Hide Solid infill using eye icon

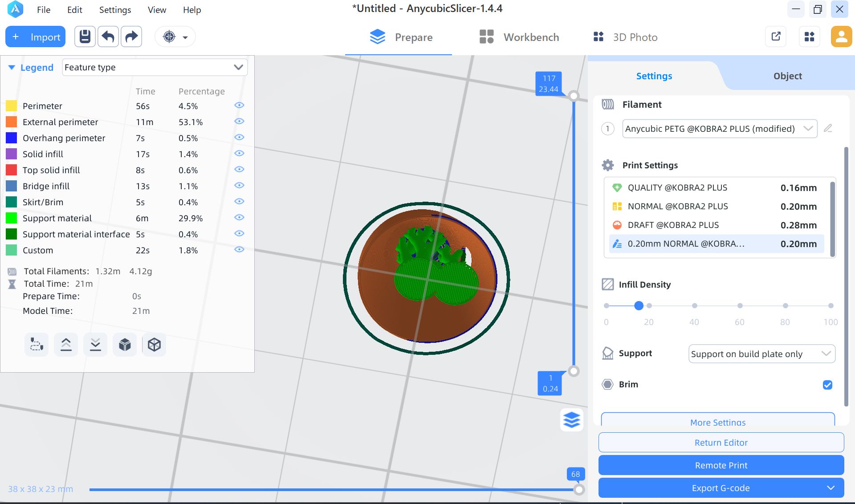[x=239, y=153]
